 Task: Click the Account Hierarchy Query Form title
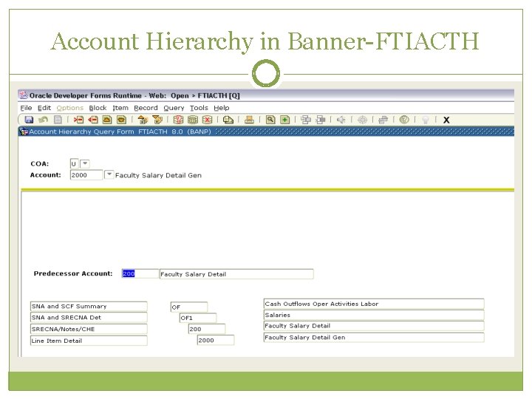120,132
